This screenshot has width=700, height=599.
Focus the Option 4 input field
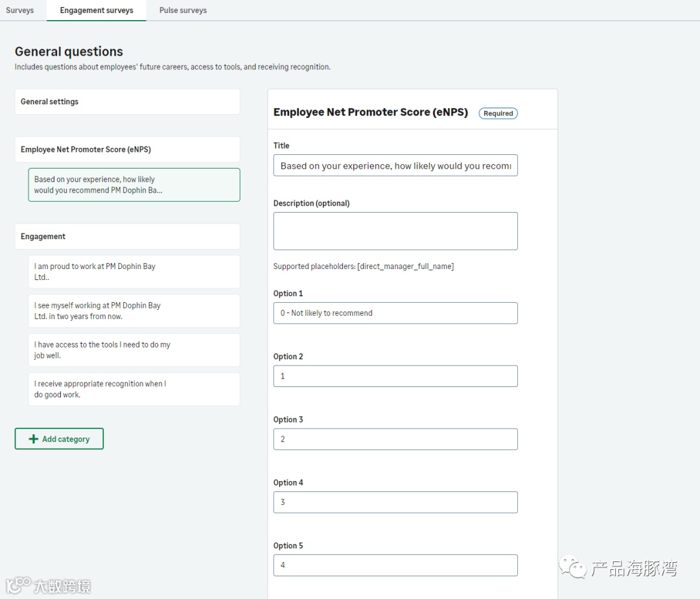[395, 502]
